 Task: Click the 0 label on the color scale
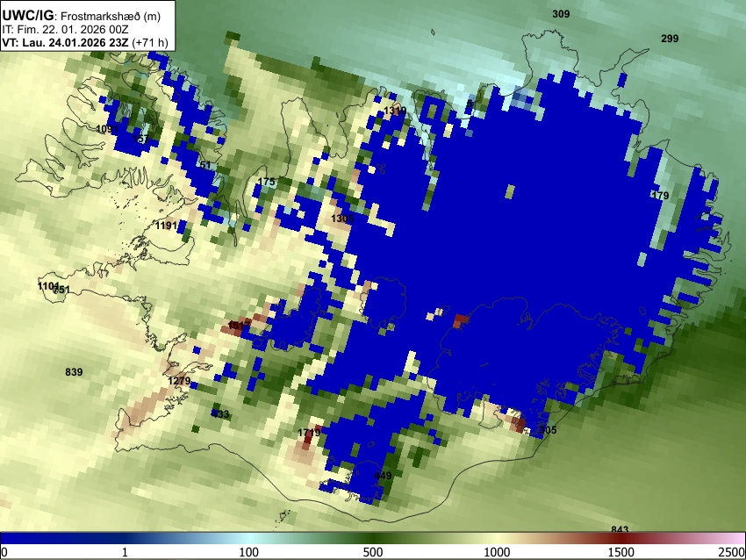[4, 552]
